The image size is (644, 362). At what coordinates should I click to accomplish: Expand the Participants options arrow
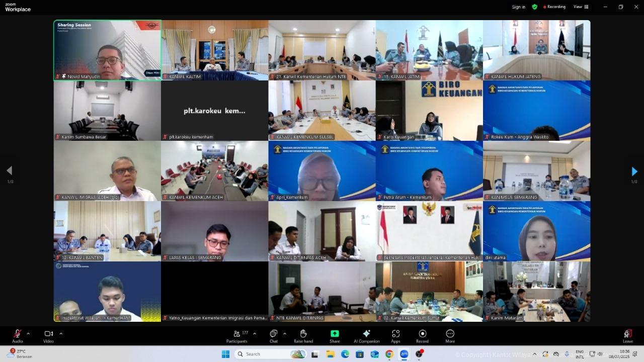(x=255, y=333)
